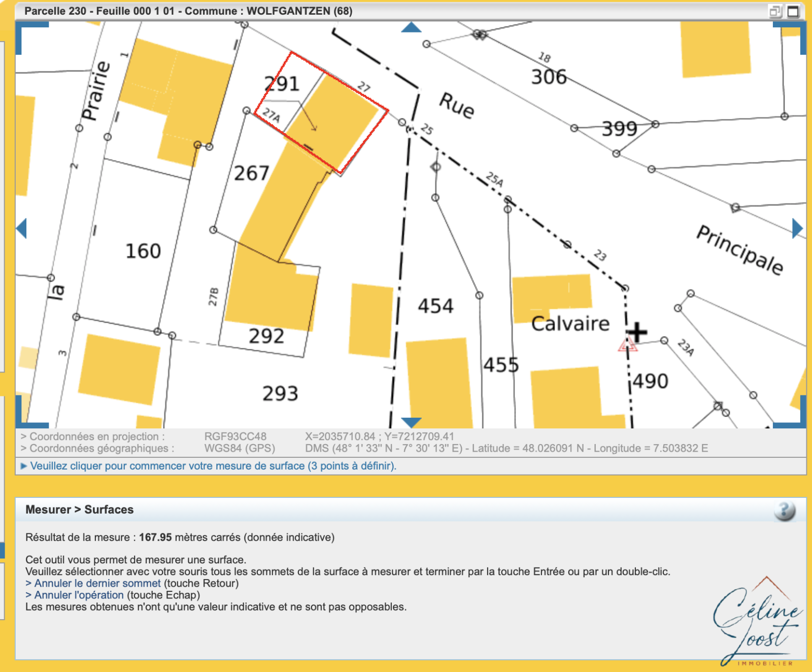
Task: Click parcel 454 on the cadastral map
Action: [435, 306]
